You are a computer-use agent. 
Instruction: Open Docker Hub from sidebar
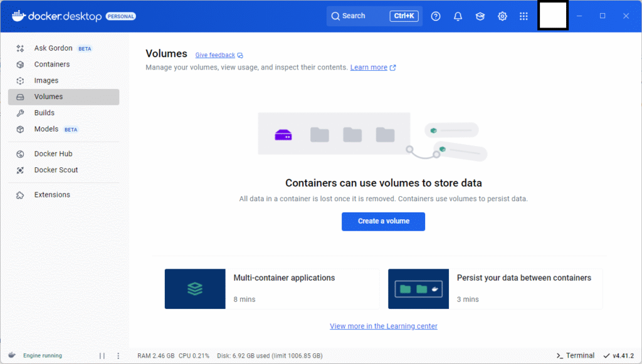tap(63, 153)
